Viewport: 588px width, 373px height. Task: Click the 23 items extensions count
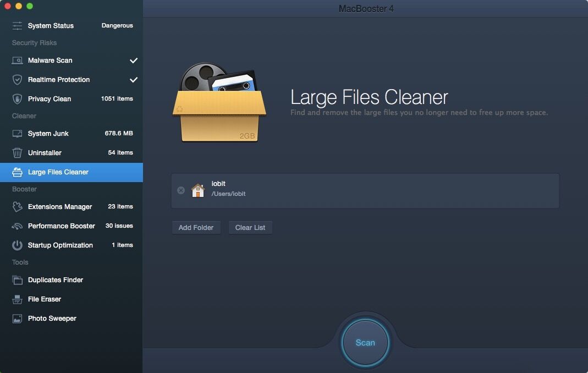pos(120,206)
